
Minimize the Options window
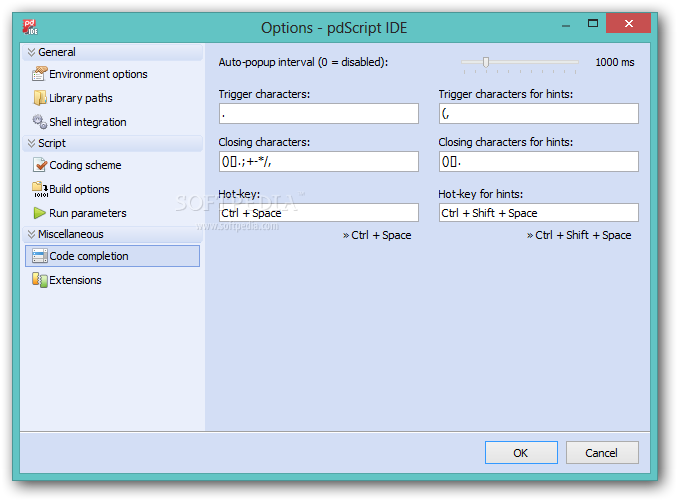pos(566,26)
